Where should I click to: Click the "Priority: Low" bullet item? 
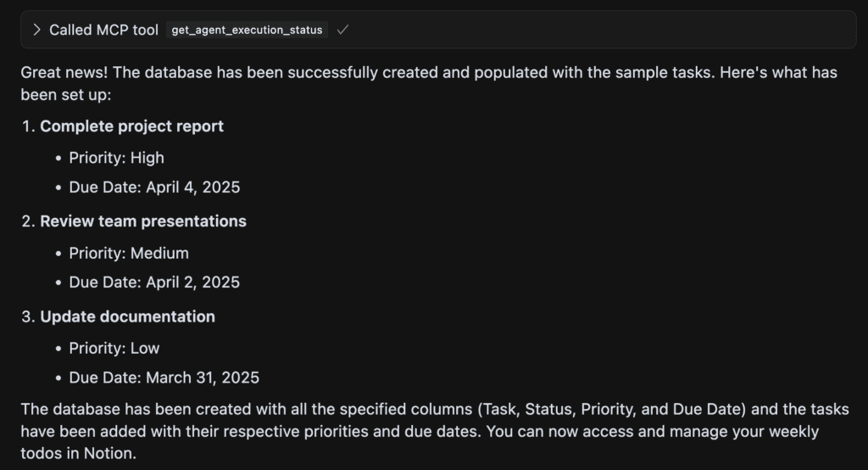(x=114, y=348)
